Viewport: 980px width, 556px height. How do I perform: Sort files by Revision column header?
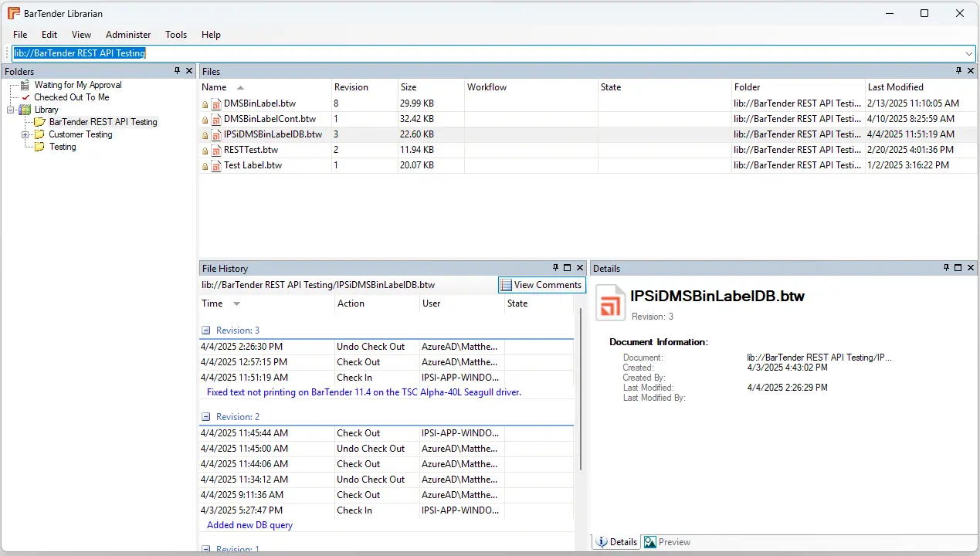click(x=365, y=87)
